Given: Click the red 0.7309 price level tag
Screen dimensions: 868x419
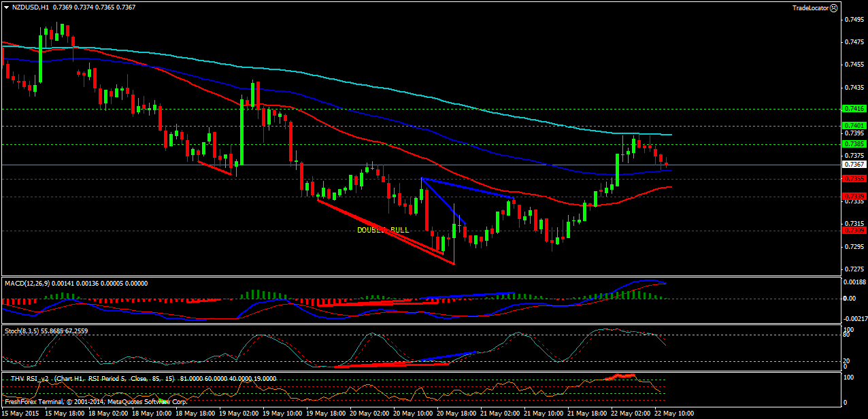Looking at the screenshot, I should (854, 231).
